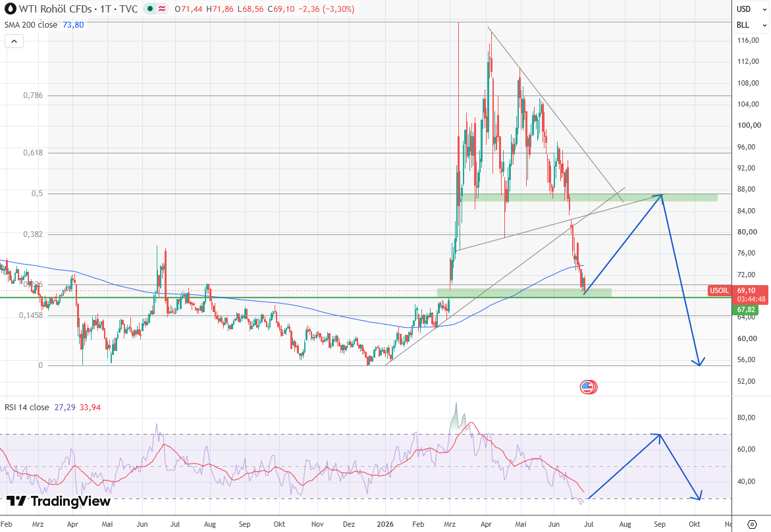
Task: Click the Dez label on time axis
Action: pos(348,524)
